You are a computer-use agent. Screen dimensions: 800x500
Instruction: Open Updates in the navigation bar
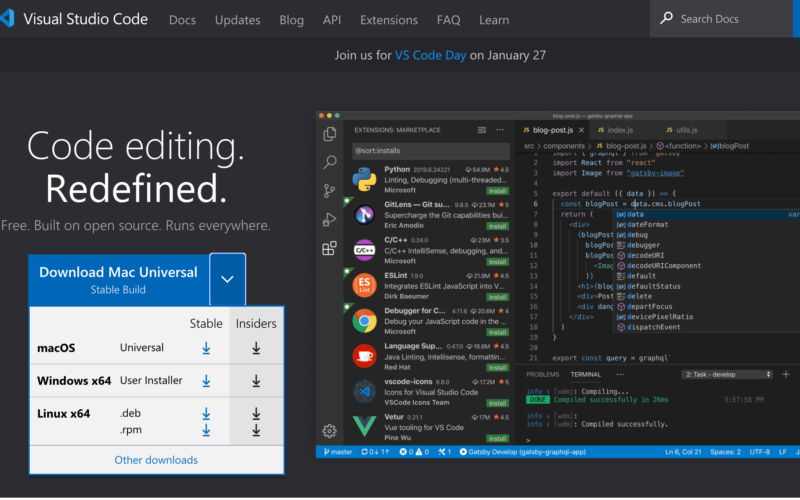tap(237, 20)
